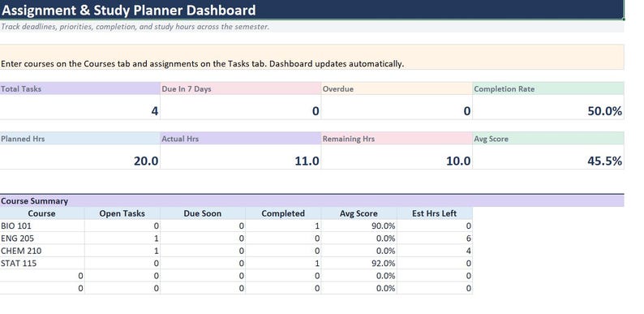Select the ENG 205 Open Tasks value
Screen dimensions: 644x314
pyautogui.click(x=122, y=238)
